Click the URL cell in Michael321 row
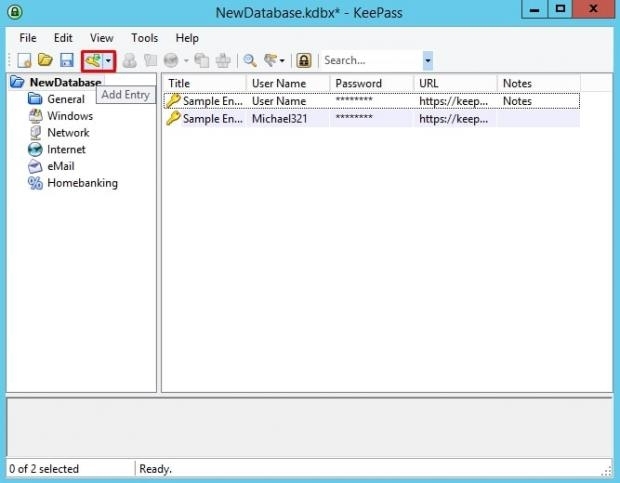The image size is (620, 483). click(x=454, y=119)
